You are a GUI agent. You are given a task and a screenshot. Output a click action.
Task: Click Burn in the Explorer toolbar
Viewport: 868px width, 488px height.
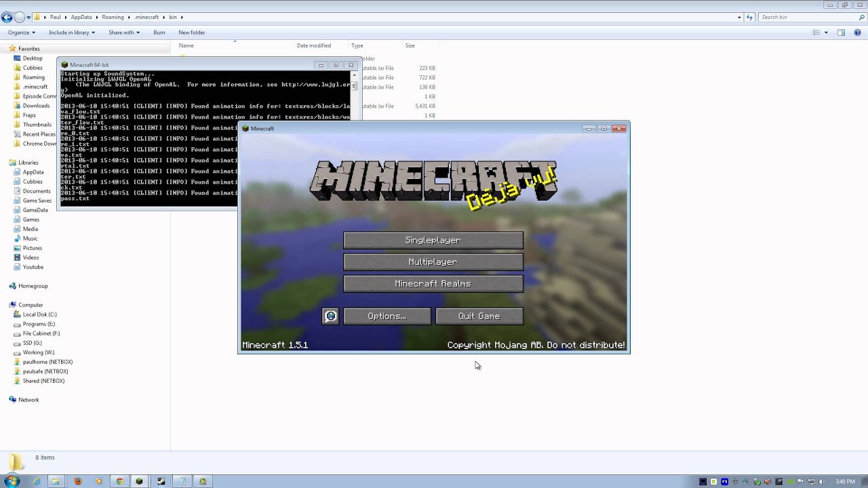click(159, 33)
